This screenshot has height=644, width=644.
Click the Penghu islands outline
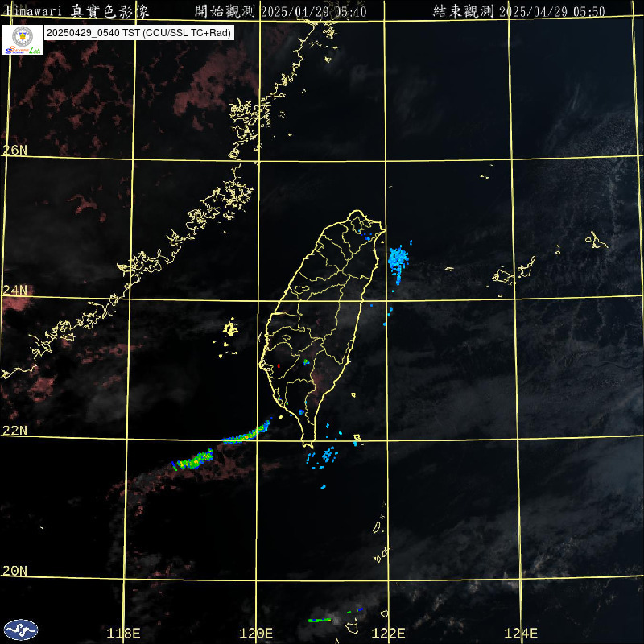point(230,328)
